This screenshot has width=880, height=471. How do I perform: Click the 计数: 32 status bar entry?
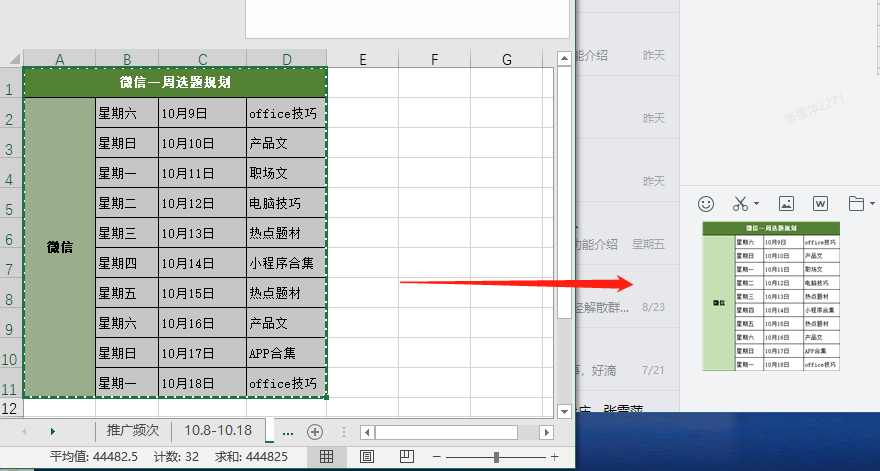pos(176,456)
